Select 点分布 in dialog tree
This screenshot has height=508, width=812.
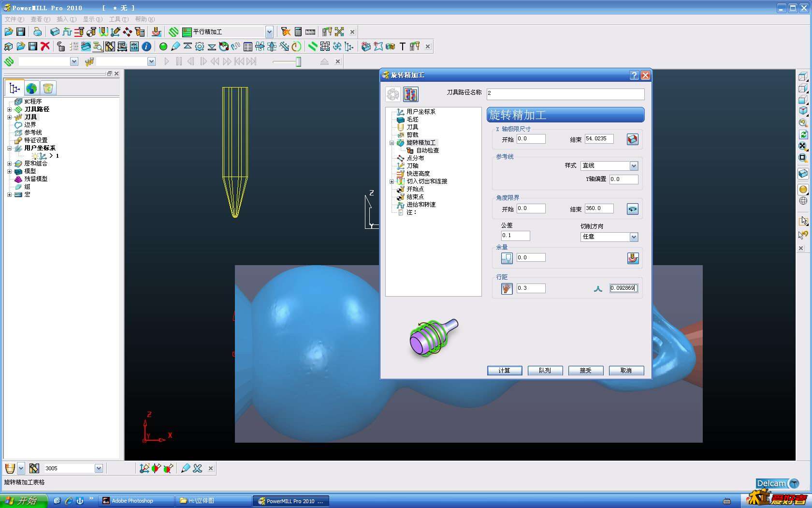point(415,158)
